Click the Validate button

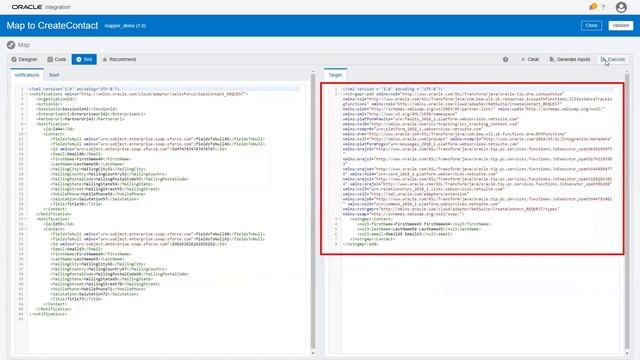(x=620, y=25)
